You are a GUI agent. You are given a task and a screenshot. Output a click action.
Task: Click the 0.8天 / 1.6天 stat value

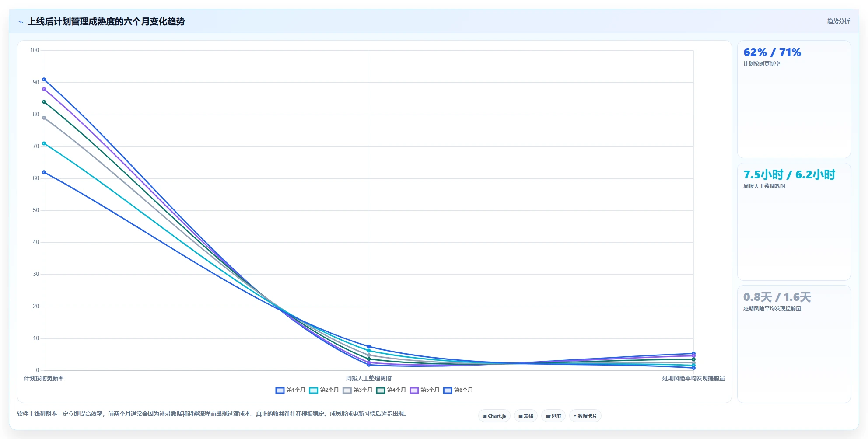(777, 297)
